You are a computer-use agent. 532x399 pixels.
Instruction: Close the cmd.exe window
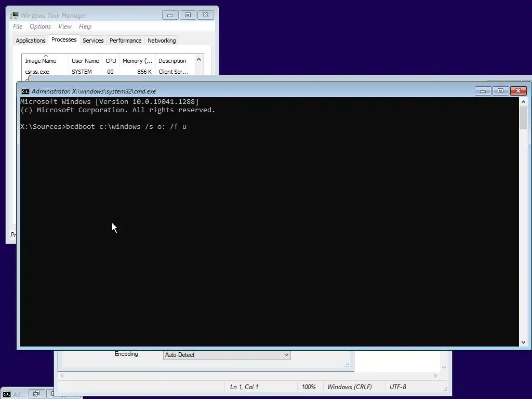click(x=518, y=91)
